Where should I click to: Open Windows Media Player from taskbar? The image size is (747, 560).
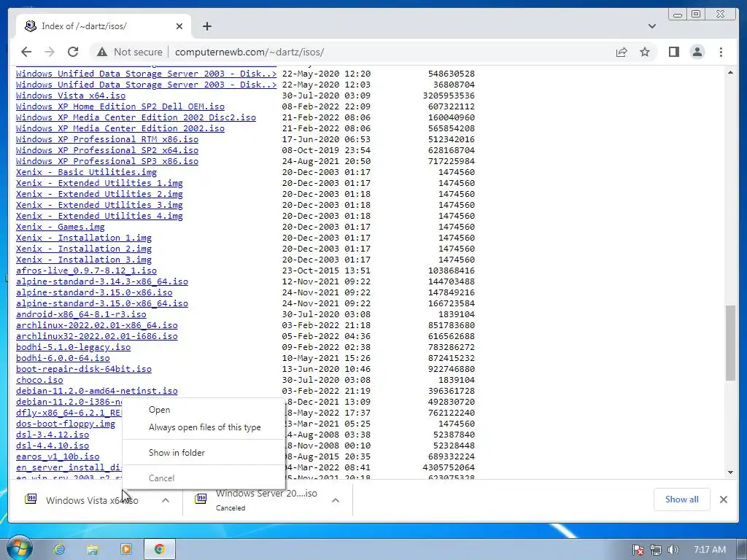(x=125, y=549)
